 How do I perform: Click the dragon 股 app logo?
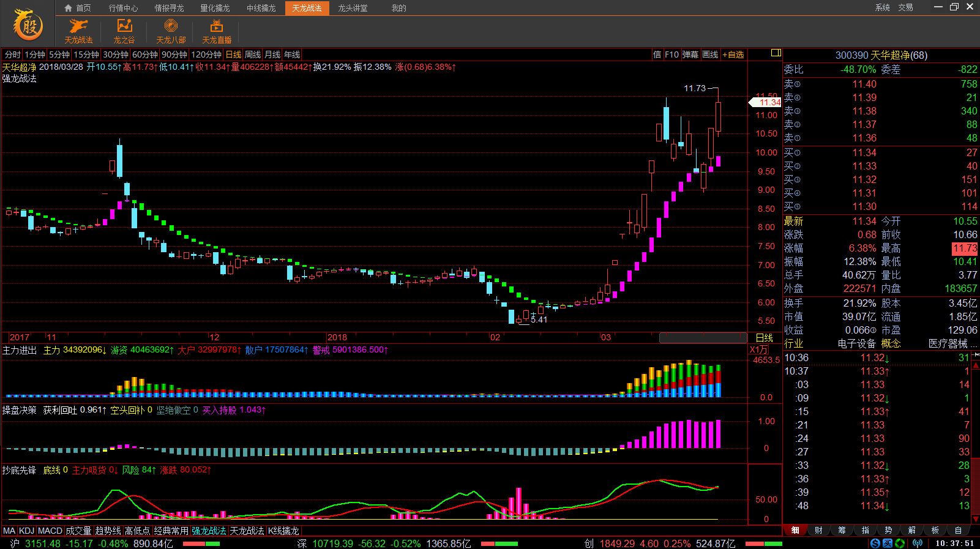pyautogui.click(x=28, y=24)
